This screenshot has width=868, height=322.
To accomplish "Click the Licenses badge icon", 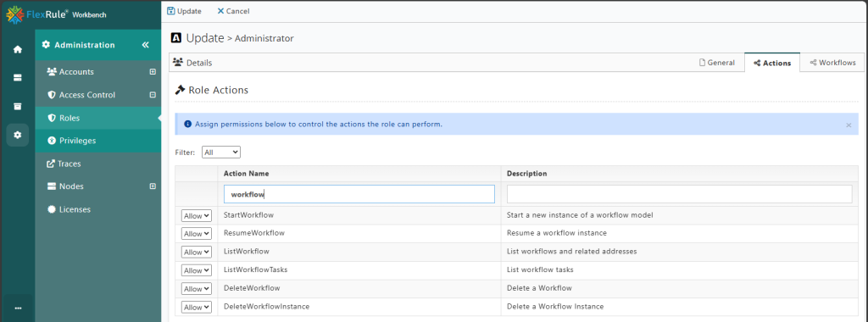I will point(52,209).
